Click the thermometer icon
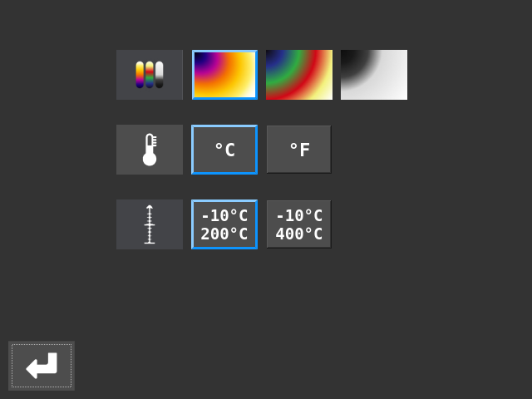532x399 pixels. 150,150
